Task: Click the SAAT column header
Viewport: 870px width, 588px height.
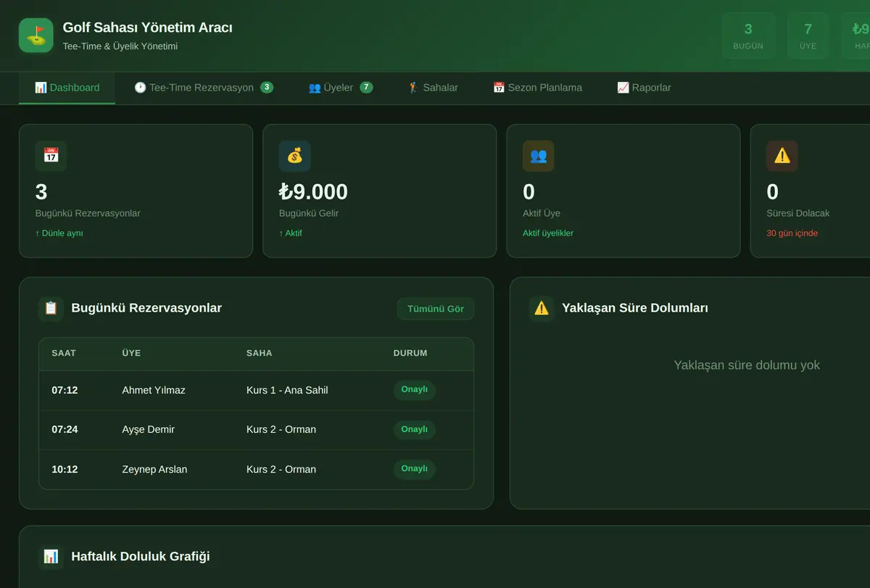Action: 64,353
